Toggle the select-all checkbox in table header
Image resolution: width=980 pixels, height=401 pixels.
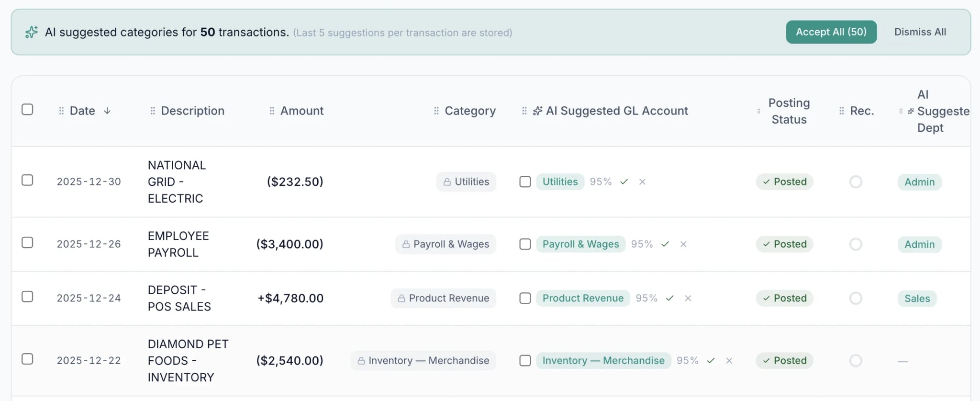click(27, 110)
